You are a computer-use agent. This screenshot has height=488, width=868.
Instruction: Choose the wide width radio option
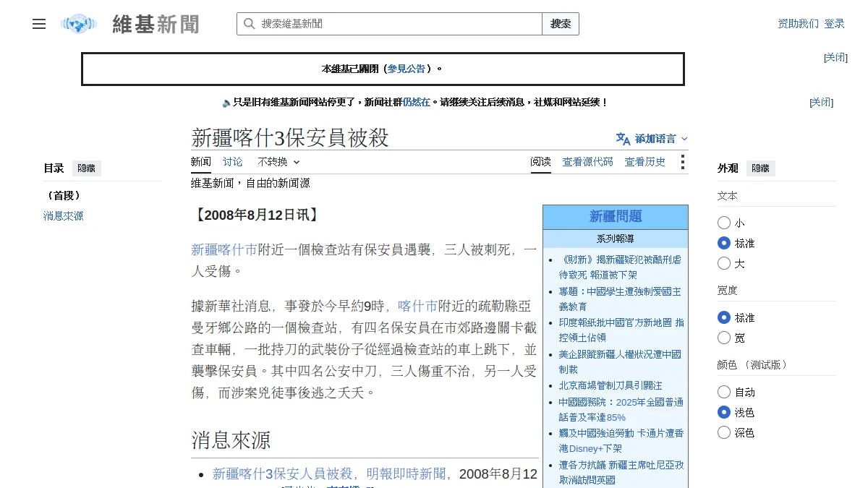tap(724, 338)
